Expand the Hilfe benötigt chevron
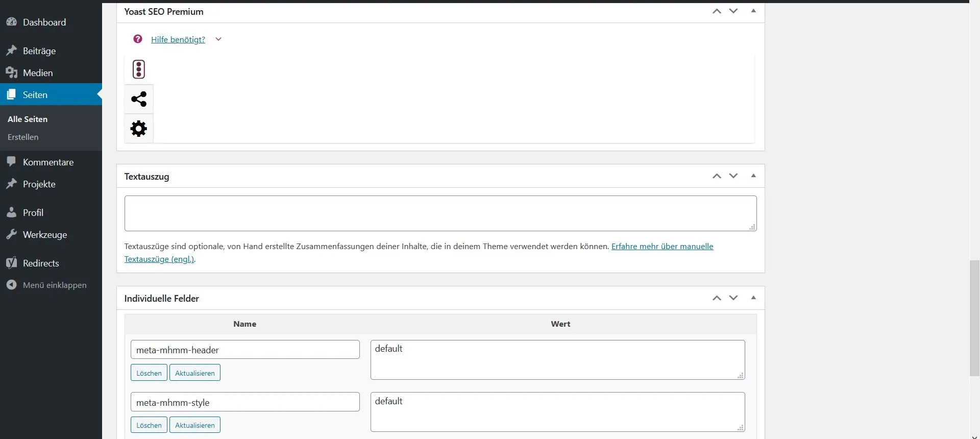980x439 pixels. pos(218,39)
